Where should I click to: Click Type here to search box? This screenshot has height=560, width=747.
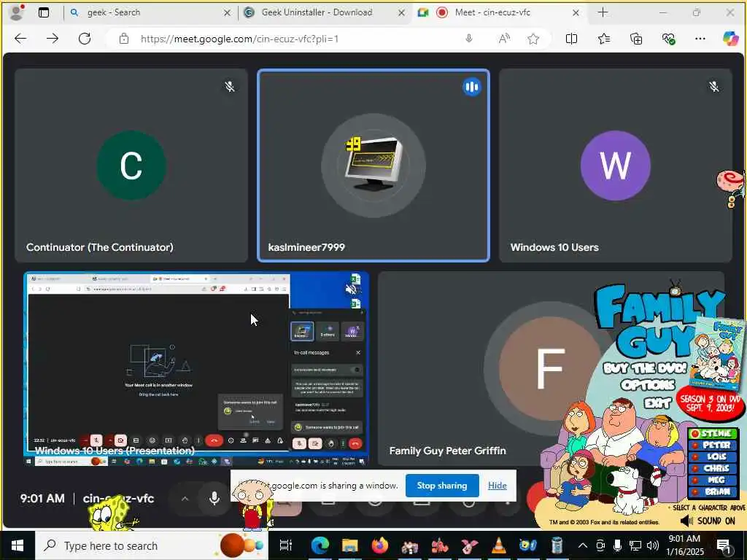pos(152,545)
